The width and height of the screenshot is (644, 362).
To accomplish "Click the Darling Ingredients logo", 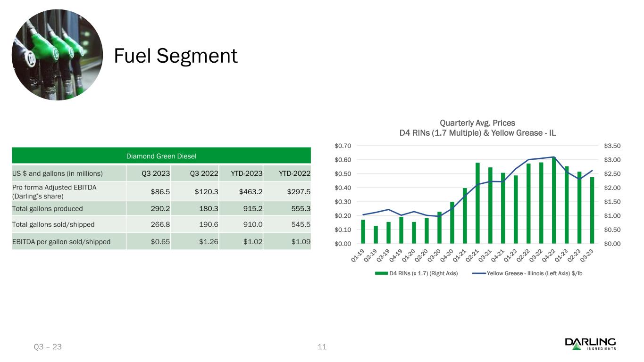I will coord(590,344).
